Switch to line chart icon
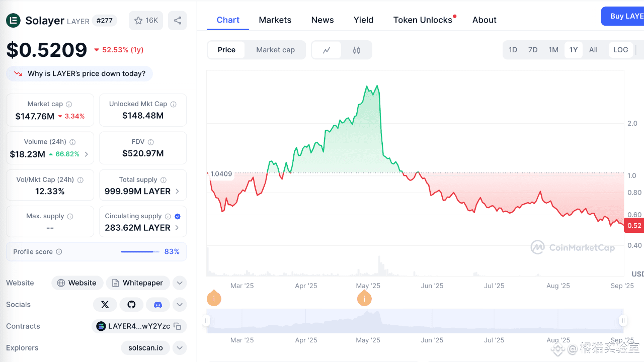Viewport: 644px width, 362px height. click(327, 50)
